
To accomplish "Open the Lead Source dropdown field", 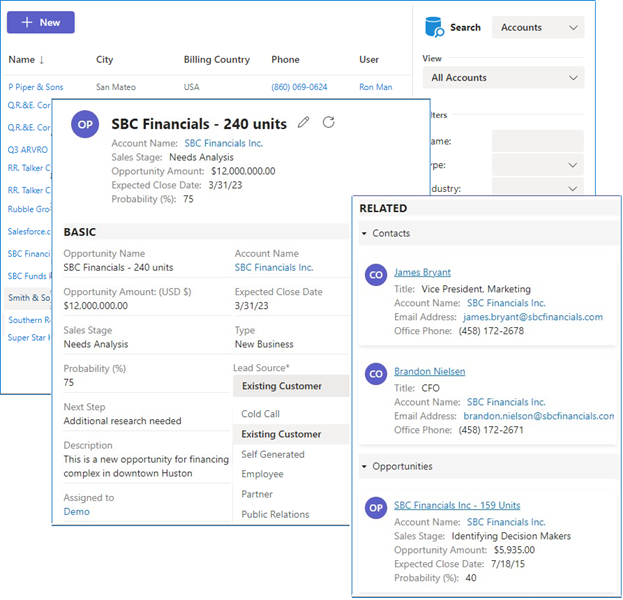I will pos(291,386).
